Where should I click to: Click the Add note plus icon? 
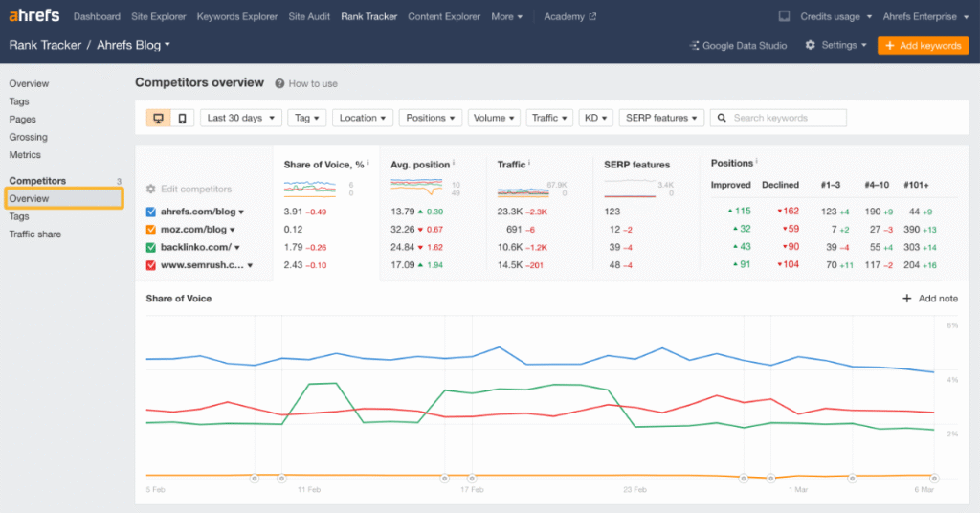(906, 299)
